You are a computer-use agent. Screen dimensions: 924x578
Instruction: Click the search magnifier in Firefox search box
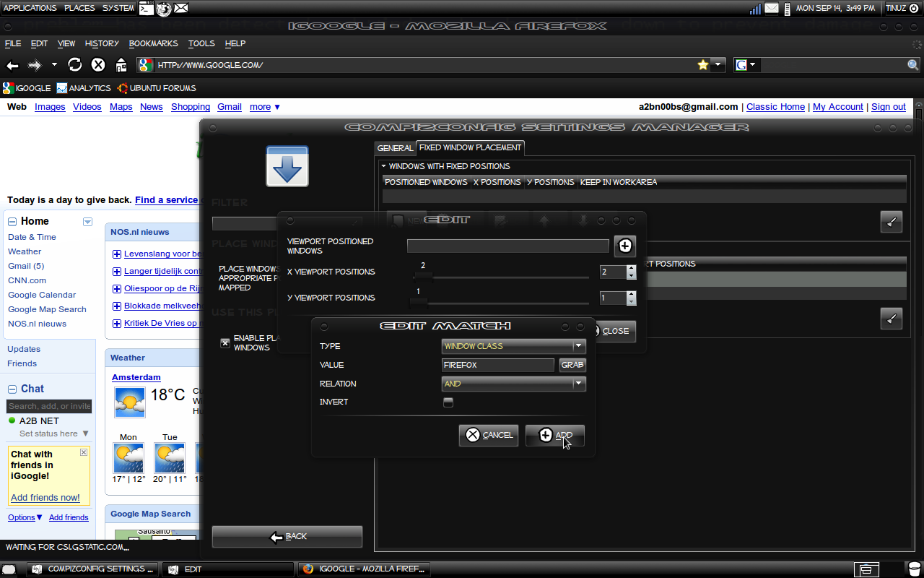coord(913,65)
